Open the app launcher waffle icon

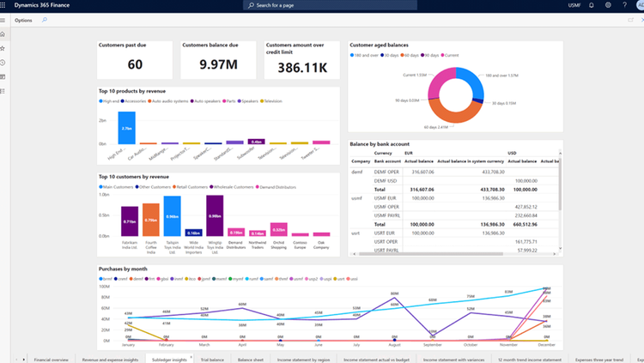[x=3, y=5]
